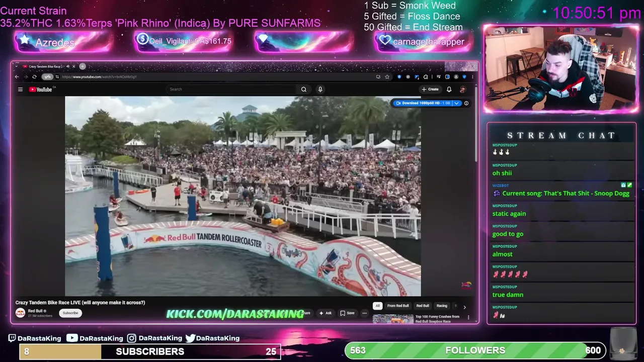Open the Red Bull channel name link
644x362 pixels.
click(35, 311)
